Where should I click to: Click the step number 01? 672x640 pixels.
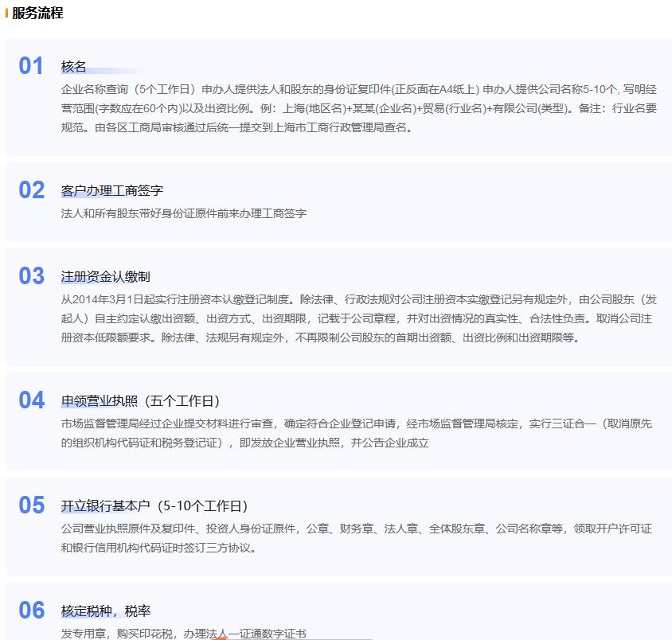coord(31,66)
